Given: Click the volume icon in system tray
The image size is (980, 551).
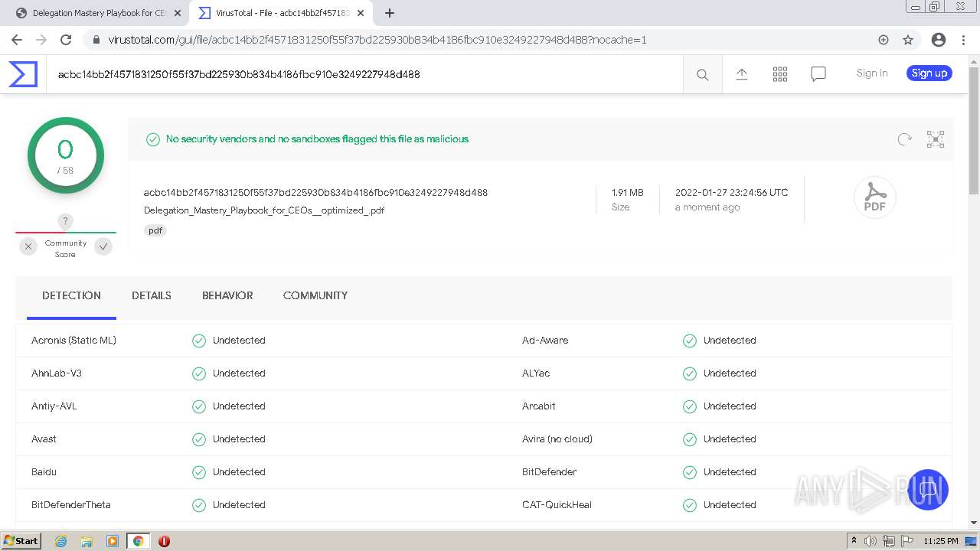Looking at the screenshot, I should click(x=871, y=541).
